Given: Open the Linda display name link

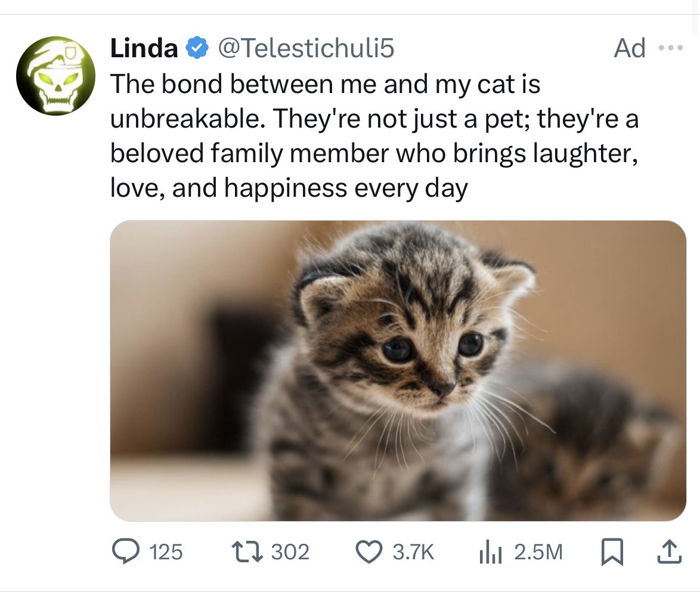Looking at the screenshot, I should pos(144,48).
